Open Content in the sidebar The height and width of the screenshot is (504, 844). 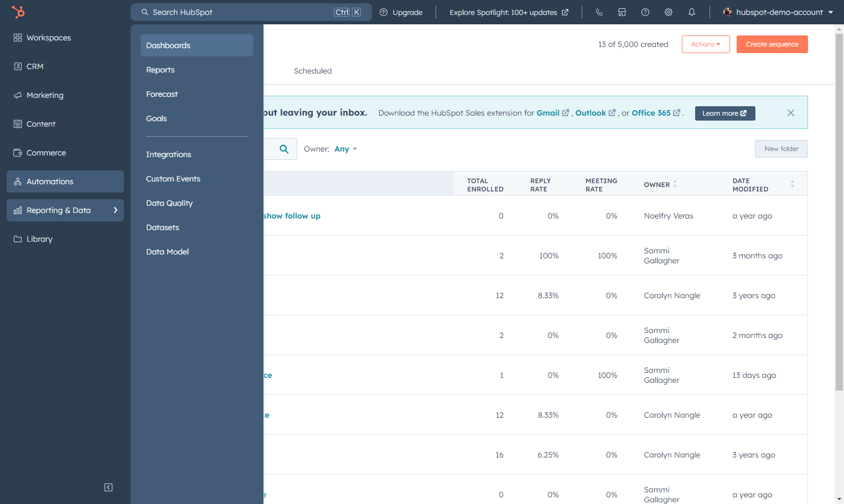coord(65,124)
